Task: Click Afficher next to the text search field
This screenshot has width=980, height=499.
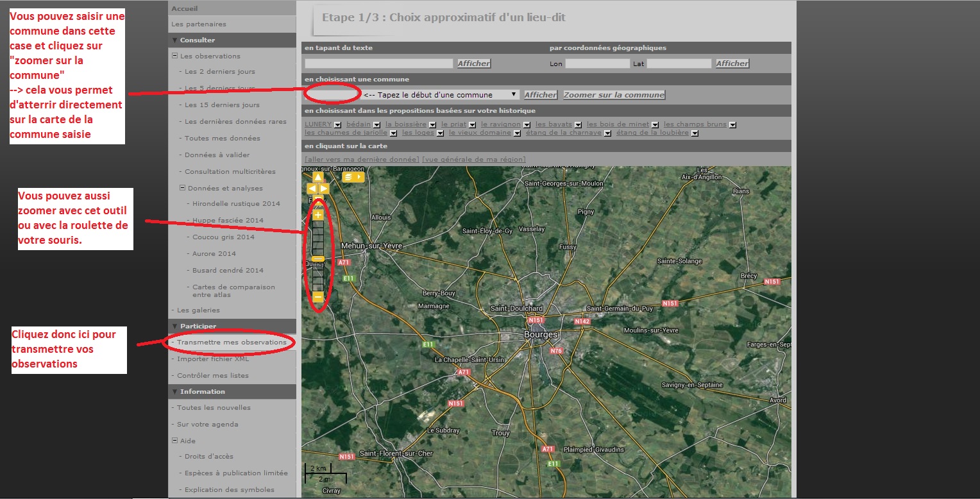Action: tap(474, 63)
